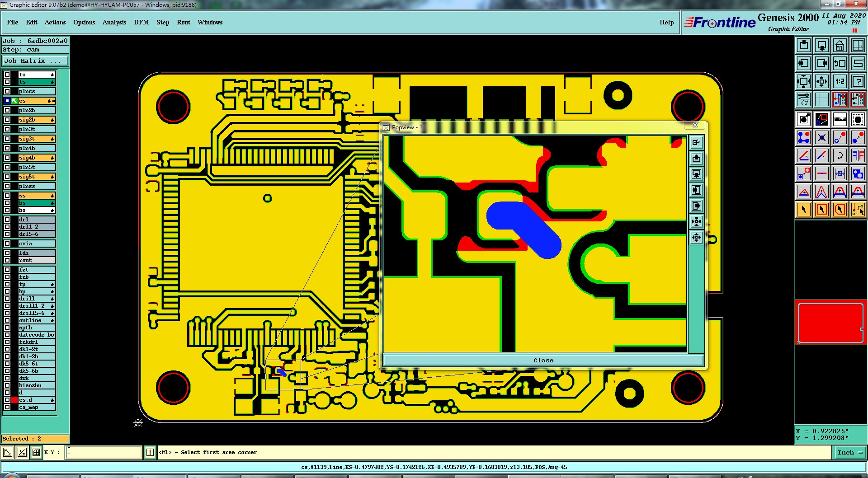Open the Actions menu
The width and height of the screenshot is (868, 478).
55,22
